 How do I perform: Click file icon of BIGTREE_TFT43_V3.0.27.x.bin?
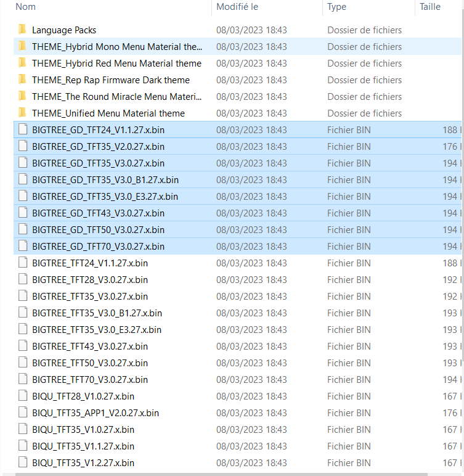[23, 346]
